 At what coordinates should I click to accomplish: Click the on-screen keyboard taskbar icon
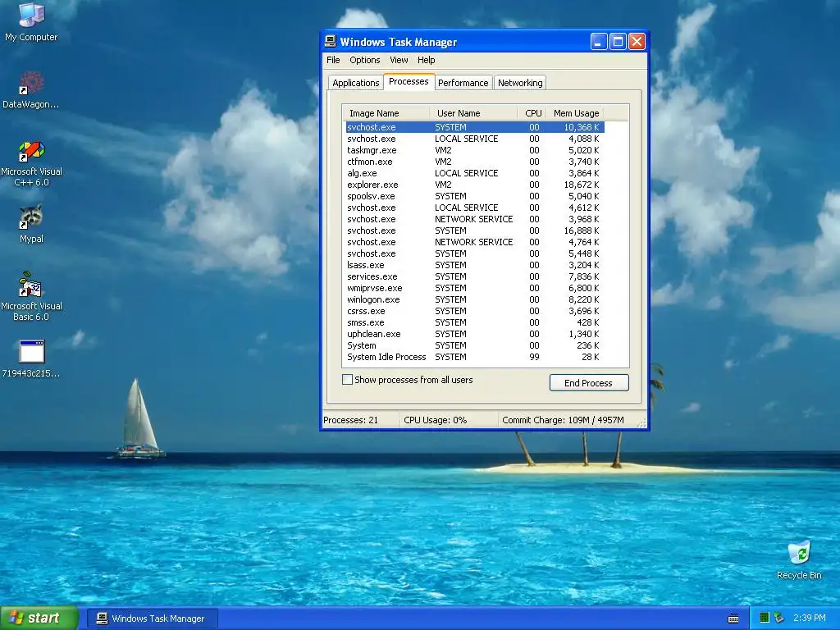click(x=733, y=619)
